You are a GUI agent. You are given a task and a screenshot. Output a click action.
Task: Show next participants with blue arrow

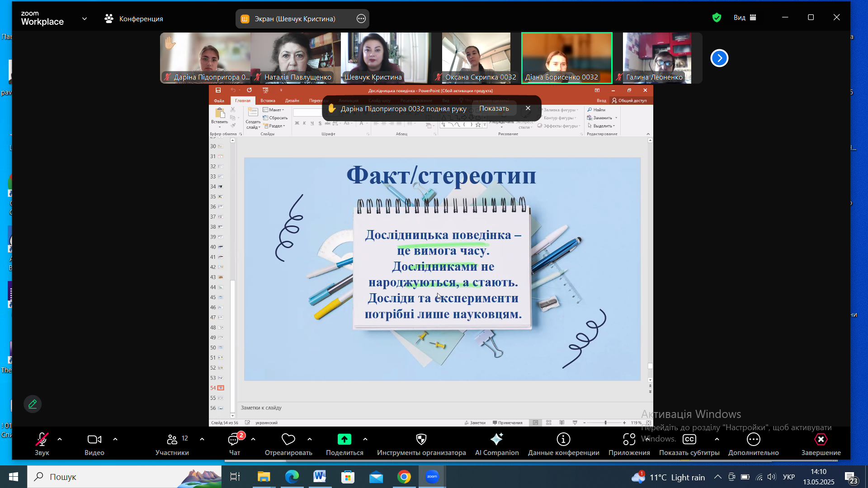[x=719, y=58]
